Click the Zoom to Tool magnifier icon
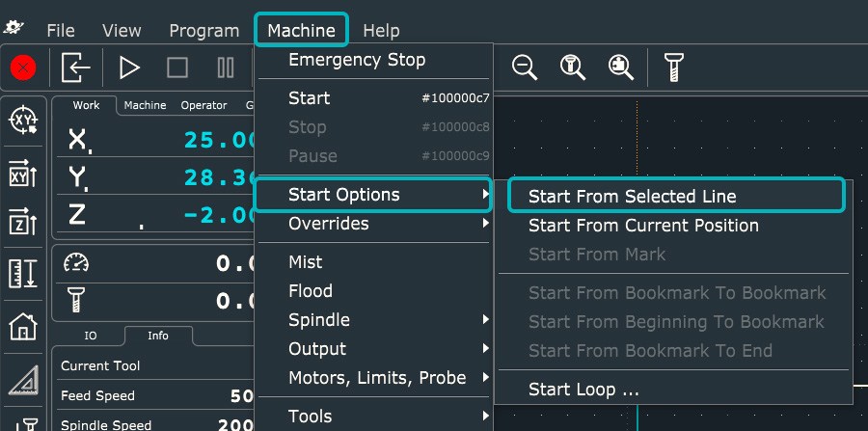 click(573, 67)
